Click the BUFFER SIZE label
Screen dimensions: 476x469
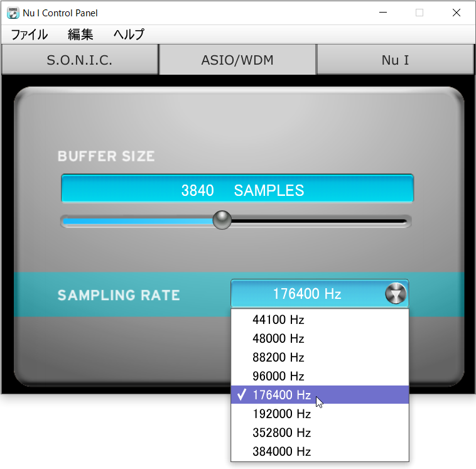tap(106, 156)
